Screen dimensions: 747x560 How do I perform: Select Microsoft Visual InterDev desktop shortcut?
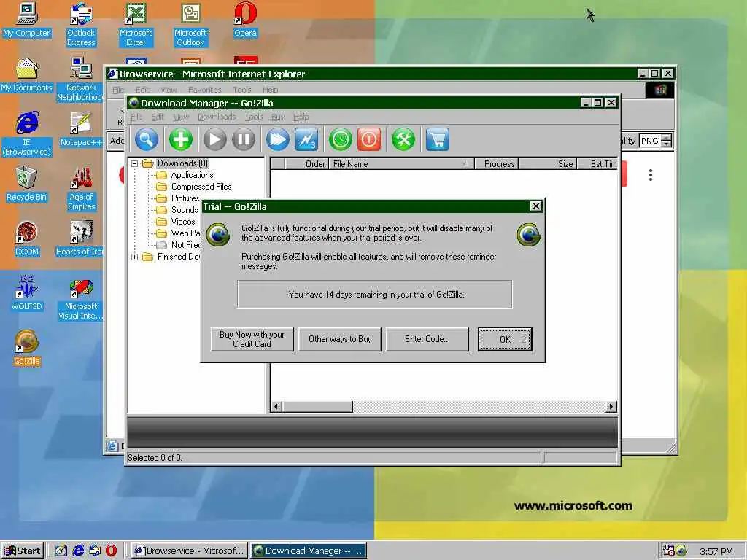[81, 298]
